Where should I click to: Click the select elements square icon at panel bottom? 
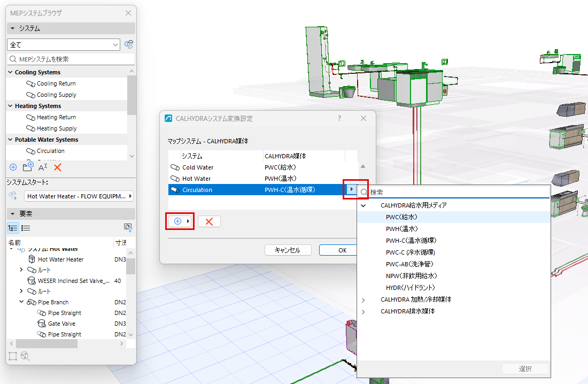[x=13, y=356]
